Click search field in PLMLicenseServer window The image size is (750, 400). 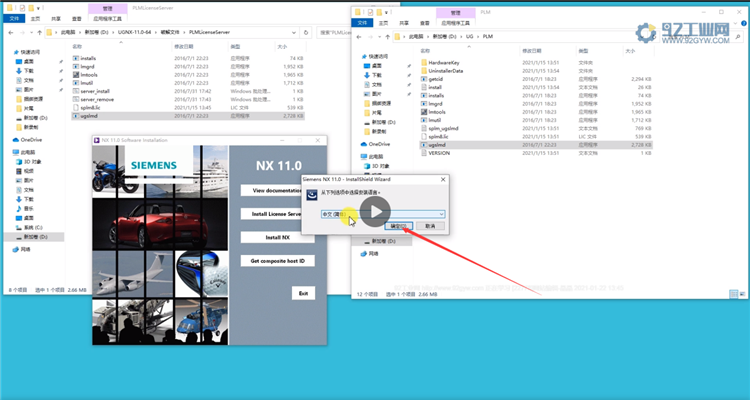click(334, 33)
